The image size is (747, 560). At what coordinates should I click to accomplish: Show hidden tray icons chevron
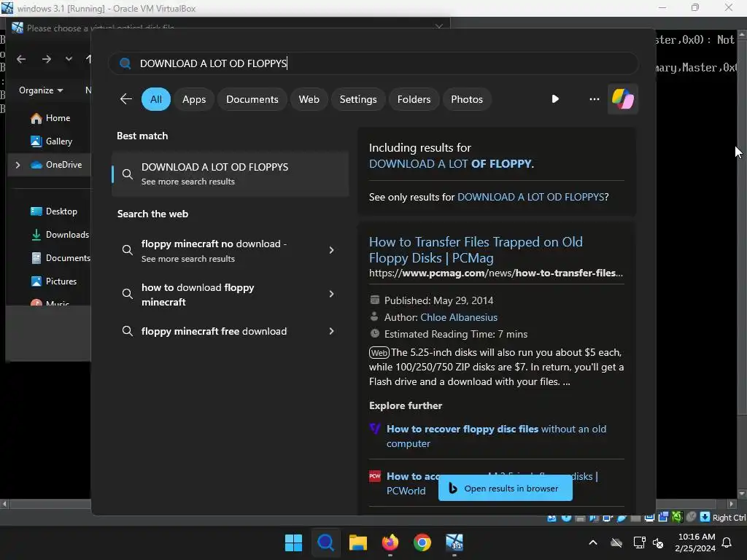[x=593, y=542]
